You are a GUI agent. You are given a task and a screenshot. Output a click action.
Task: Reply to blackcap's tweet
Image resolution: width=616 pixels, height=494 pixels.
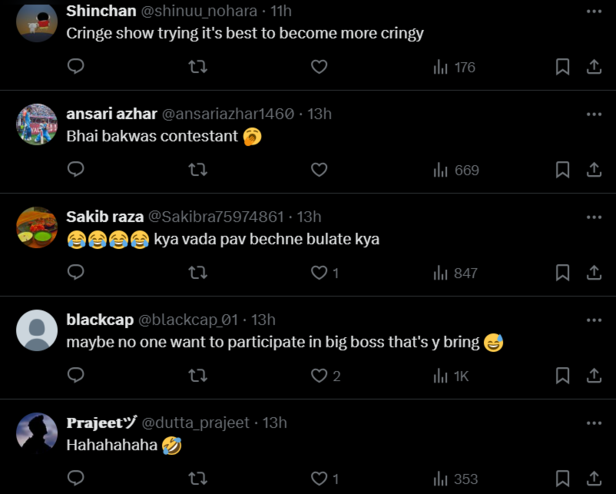click(x=75, y=376)
